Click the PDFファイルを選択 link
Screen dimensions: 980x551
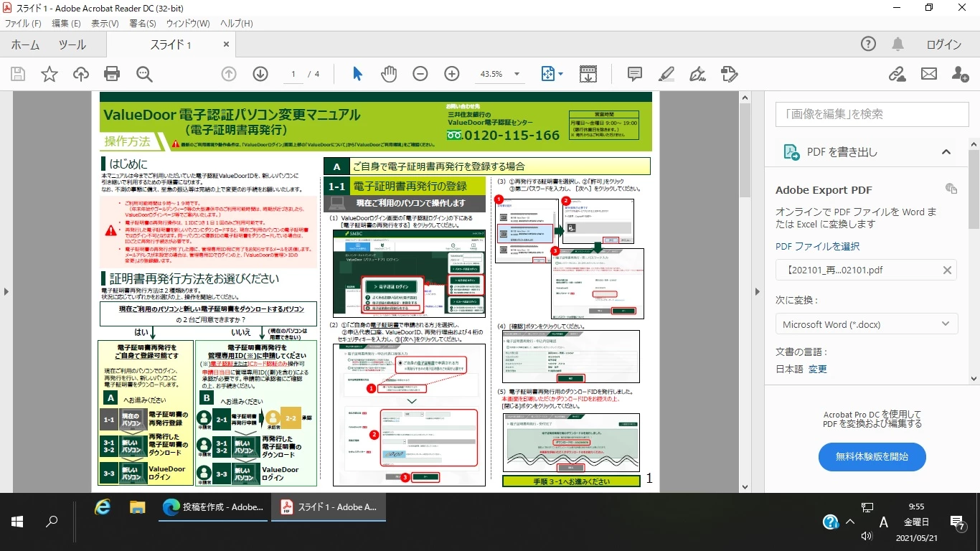coord(817,246)
